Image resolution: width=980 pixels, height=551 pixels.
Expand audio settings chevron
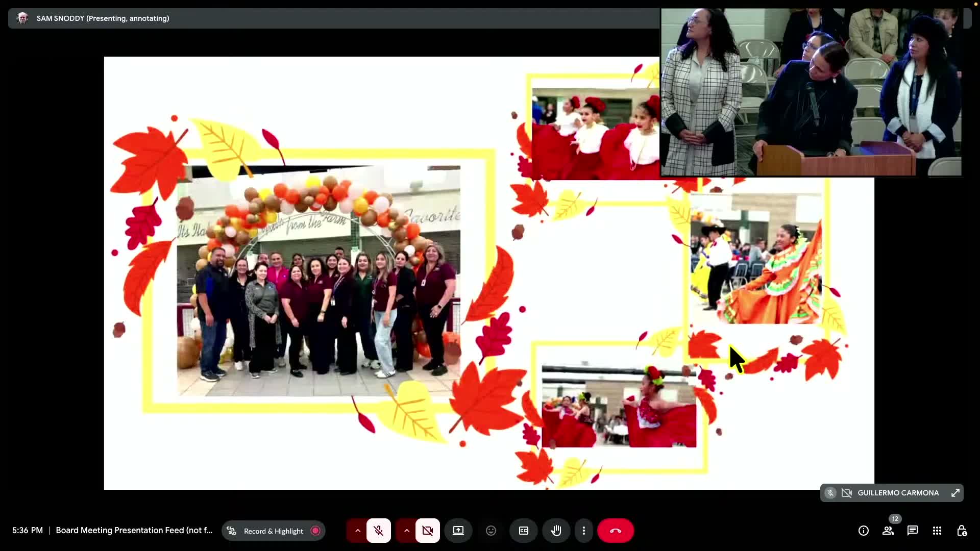(357, 531)
